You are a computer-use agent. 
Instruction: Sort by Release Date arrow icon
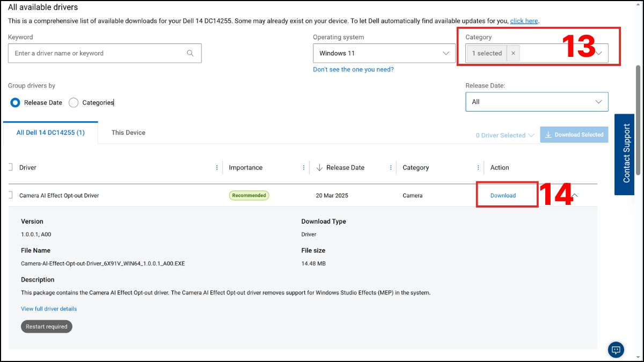point(319,168)
